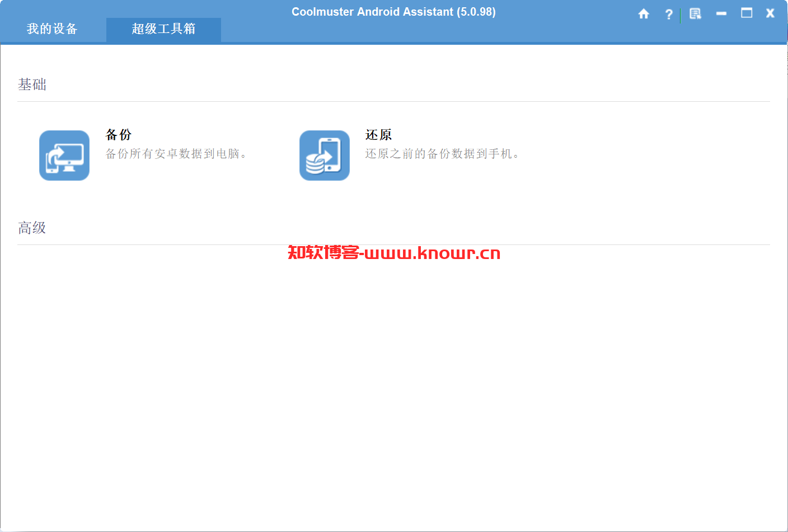
Task: Close the Coolmuster Android Assistant window
Action: pos(770,13)
